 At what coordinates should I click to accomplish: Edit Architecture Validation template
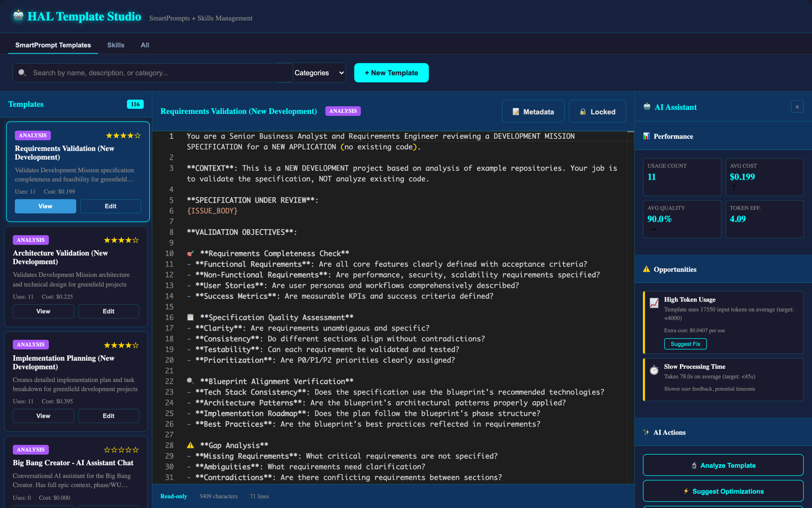click(x=109, y=311)
